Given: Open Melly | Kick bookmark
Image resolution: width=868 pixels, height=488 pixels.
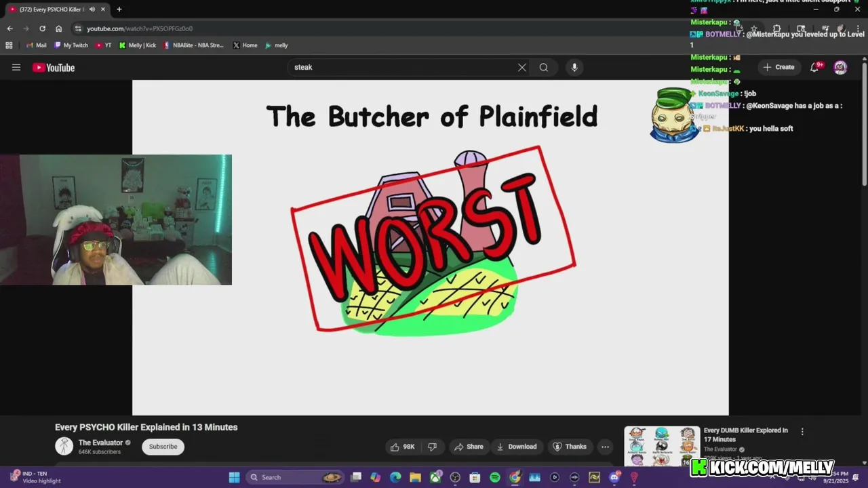Looking at the screenshot, I should (138, 45).
